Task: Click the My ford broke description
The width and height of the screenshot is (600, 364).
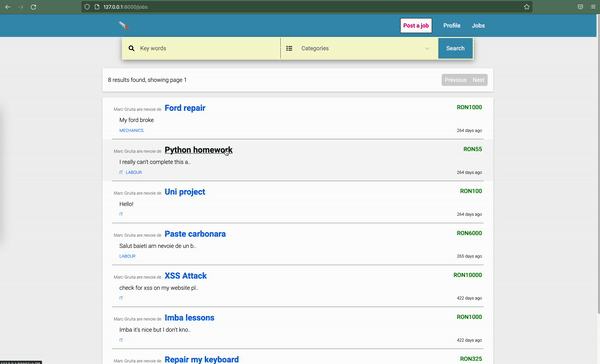Action: [x=136, y=120]
